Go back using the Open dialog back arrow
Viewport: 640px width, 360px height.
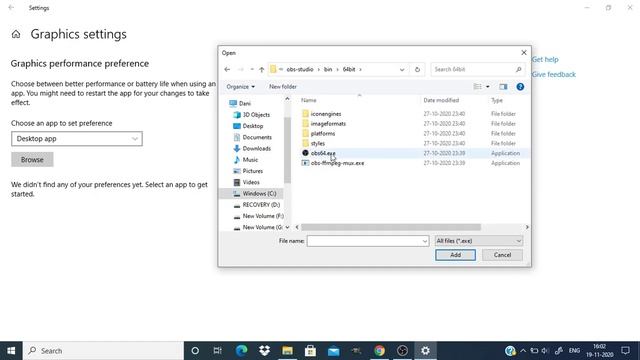tap(227, 69)
